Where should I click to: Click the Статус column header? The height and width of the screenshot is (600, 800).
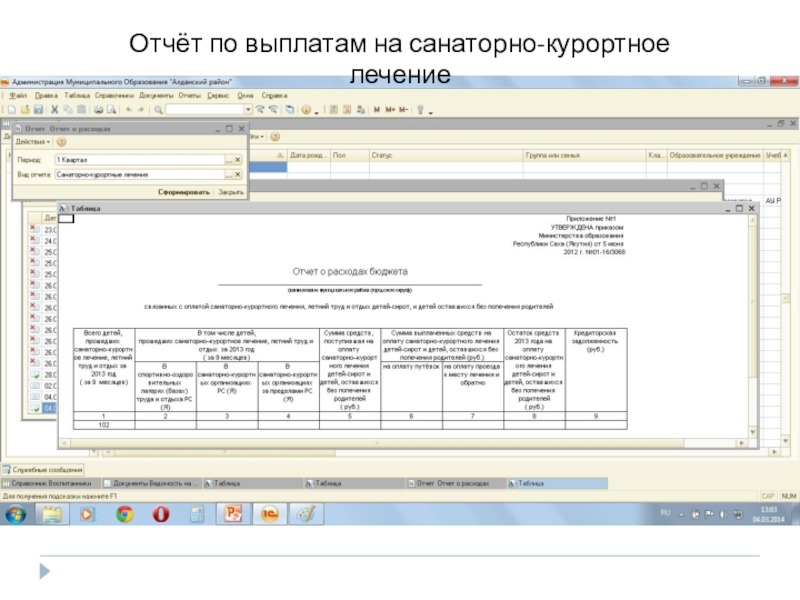pyautogui.click(x=446, y=155)
